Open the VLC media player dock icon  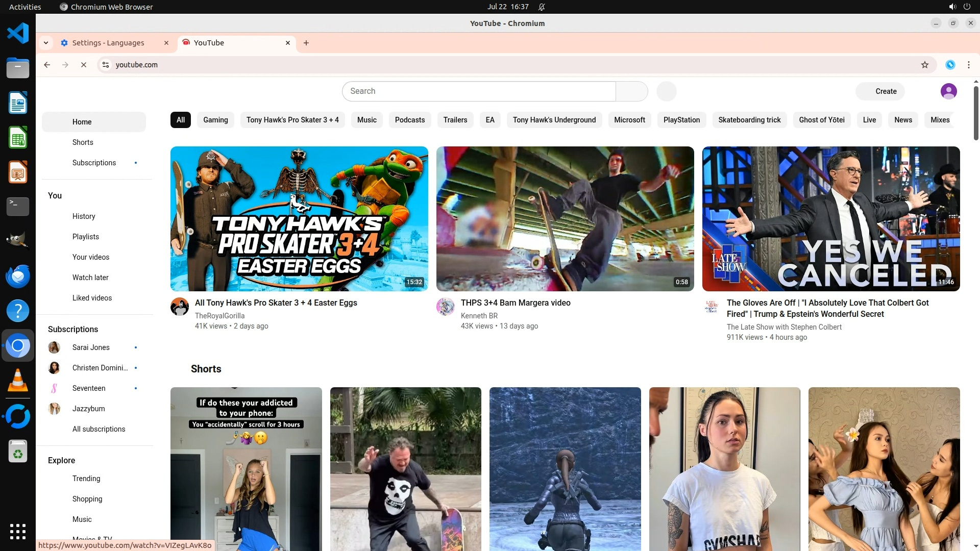(18, 381)
